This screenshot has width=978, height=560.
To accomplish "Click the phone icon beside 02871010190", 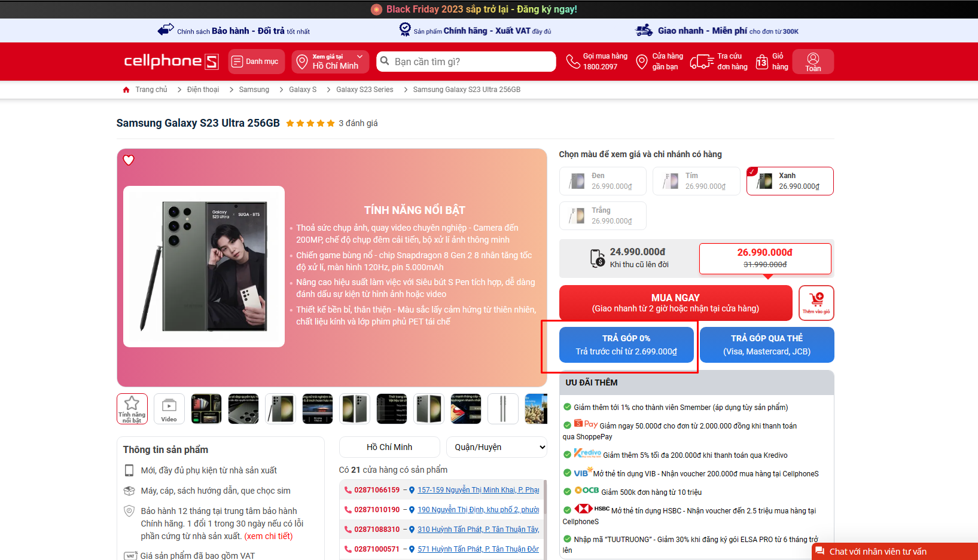I will click(348, 510).
